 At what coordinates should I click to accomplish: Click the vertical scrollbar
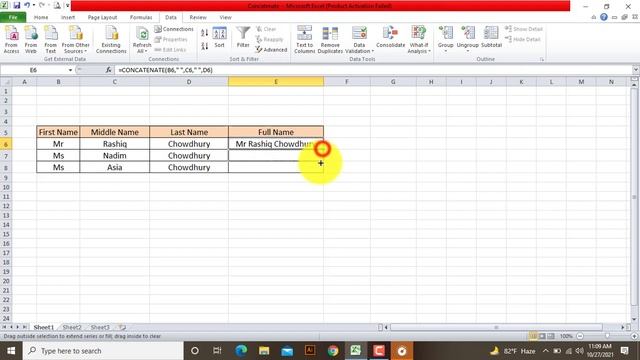point(634,196)
